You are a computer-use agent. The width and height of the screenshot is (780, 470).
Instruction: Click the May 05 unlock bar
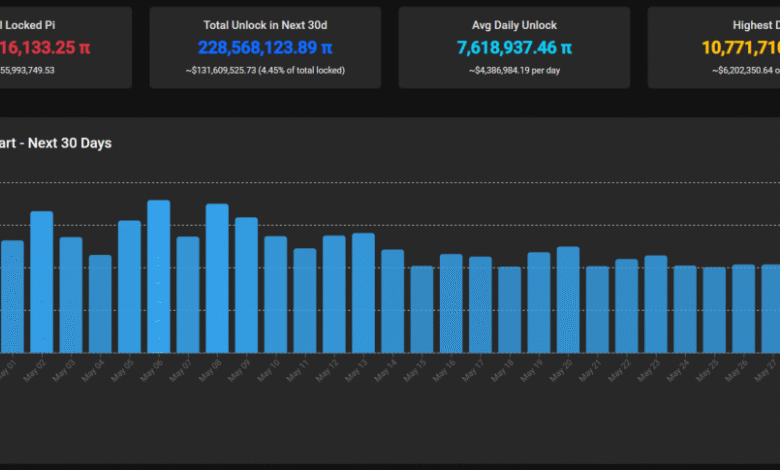129,287
